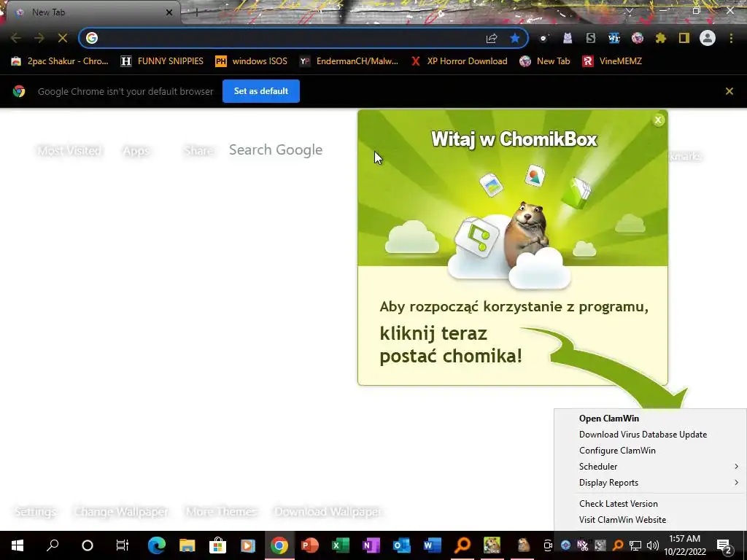Open Microsoft Store from the taskbar

[x=217, y=545]
